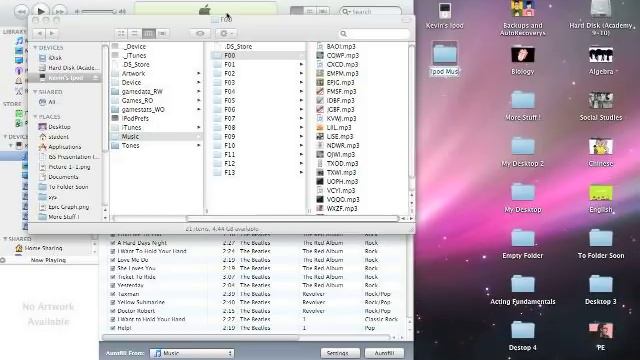The width and height of the screenshot is (640, 360).
Task: Click the Finder search field
Action: (374, 33)
